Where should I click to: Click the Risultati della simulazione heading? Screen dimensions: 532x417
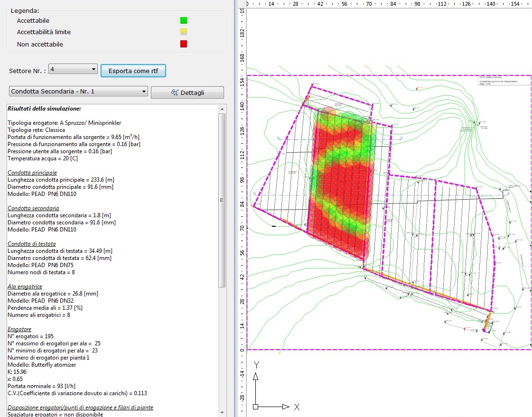coord(44,109)
